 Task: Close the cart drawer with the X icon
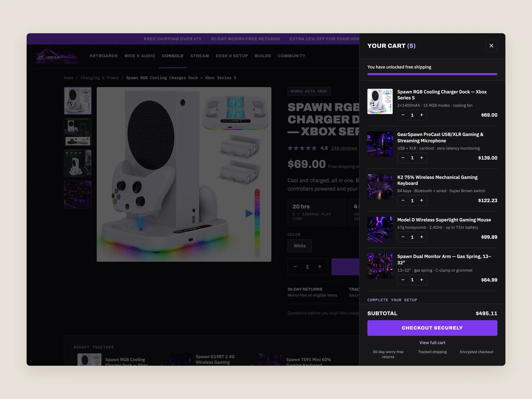coord(491,46)
